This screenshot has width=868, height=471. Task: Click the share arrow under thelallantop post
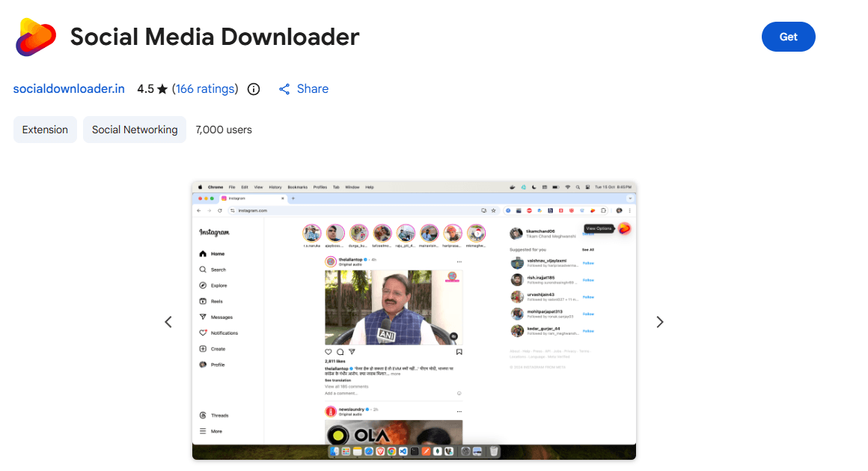(352, 352)
